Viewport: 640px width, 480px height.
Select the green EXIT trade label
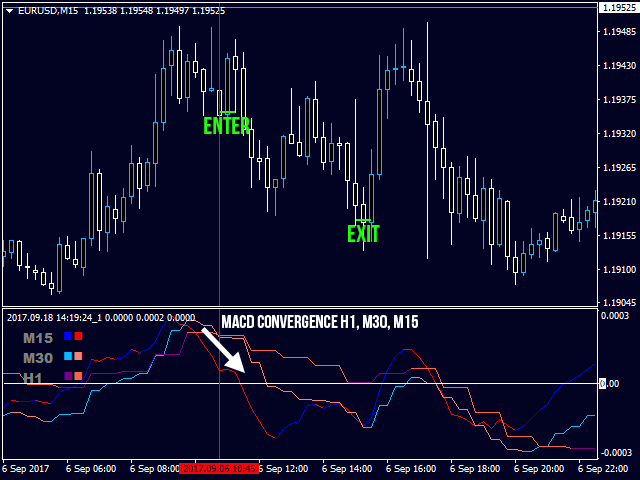pos(363,234)
